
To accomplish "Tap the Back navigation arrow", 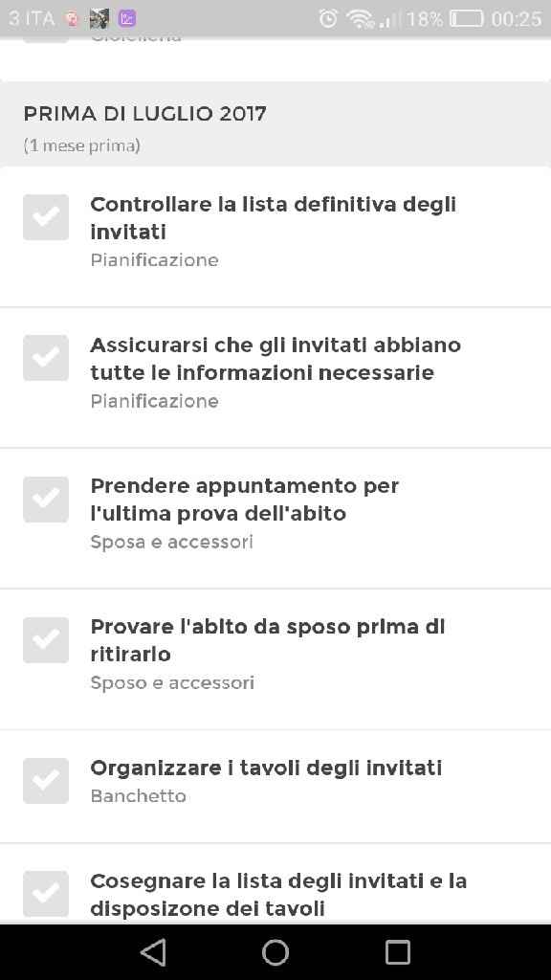I will 153,952.
